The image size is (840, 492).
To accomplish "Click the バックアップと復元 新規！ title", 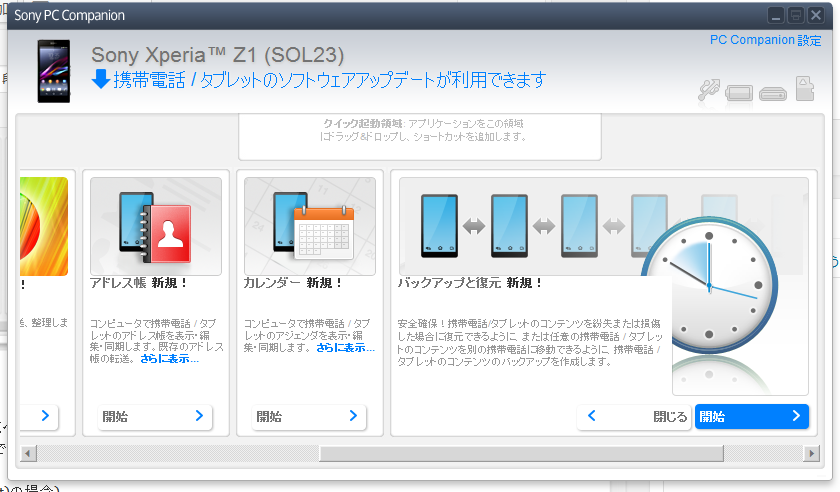I will (470, 283).
